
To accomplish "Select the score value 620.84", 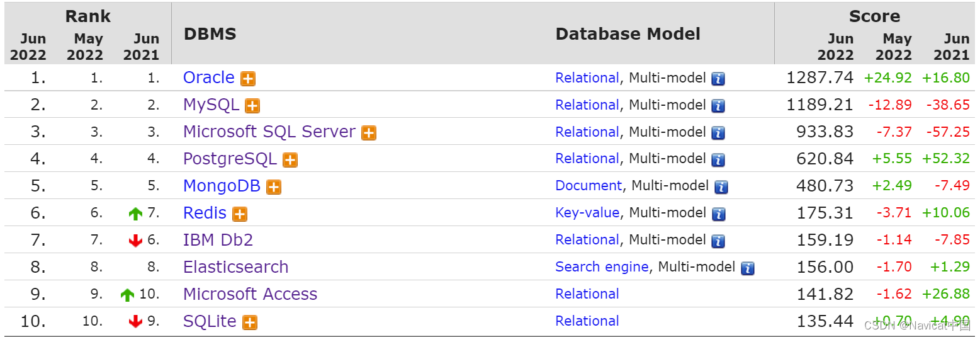I will coord(825,159).
